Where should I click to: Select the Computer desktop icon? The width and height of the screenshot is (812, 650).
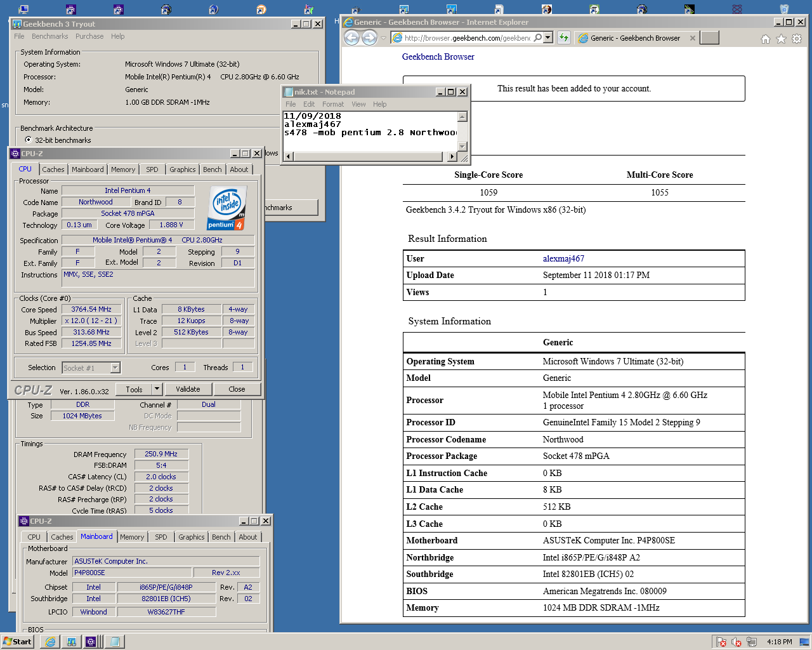(23, 9)
